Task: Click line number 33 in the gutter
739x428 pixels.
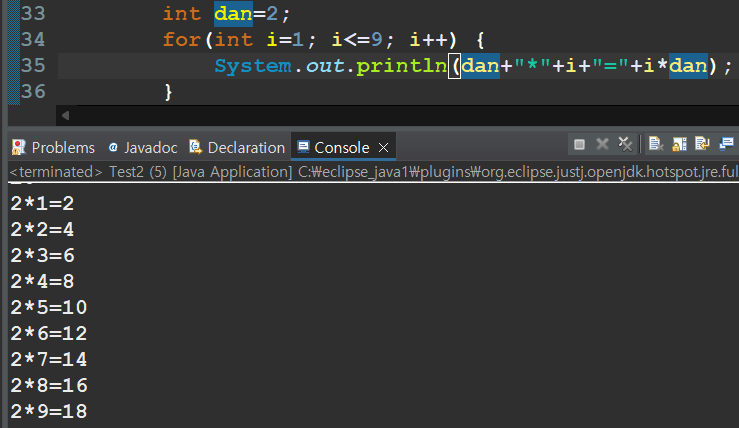Action: click(33, 13)
